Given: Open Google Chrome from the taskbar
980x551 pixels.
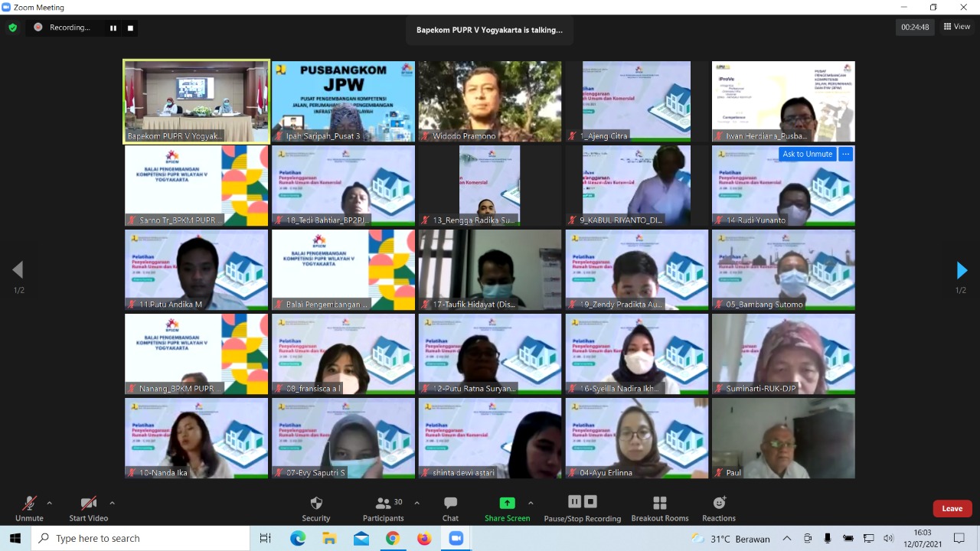Looking at the screenshot, I should (393, 538).
